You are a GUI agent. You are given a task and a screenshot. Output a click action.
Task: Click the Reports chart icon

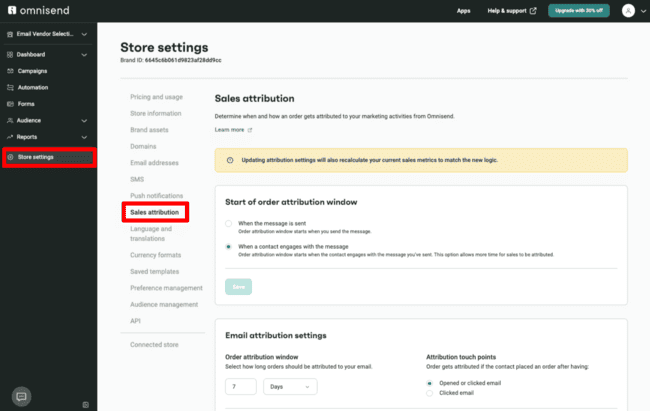click(x=10, y=137)
